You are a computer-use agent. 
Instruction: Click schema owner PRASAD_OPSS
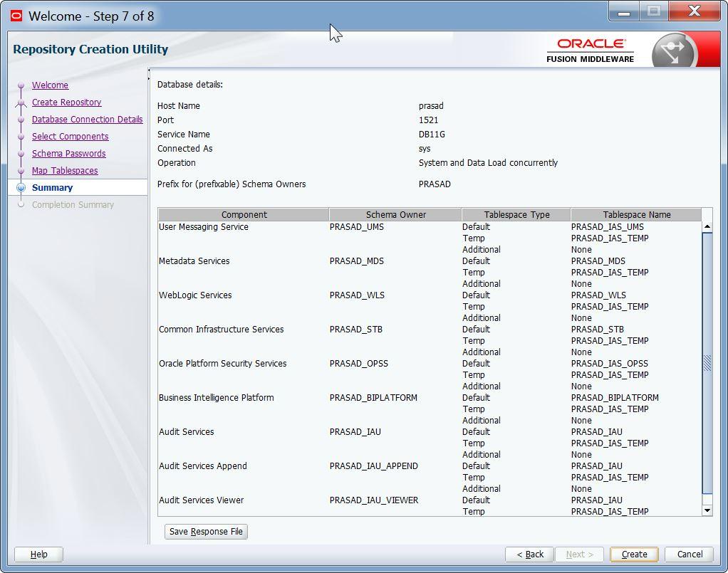tap(359, 364)
